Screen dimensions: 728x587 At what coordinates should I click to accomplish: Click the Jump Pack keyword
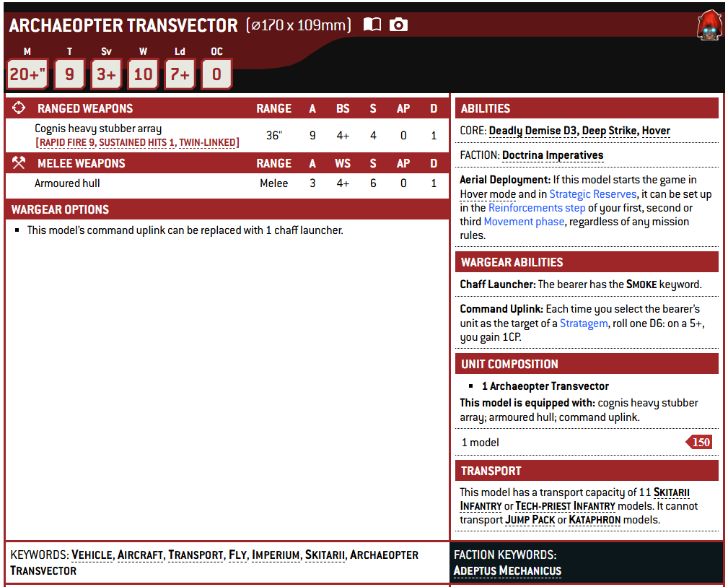[x=530, y=520]
